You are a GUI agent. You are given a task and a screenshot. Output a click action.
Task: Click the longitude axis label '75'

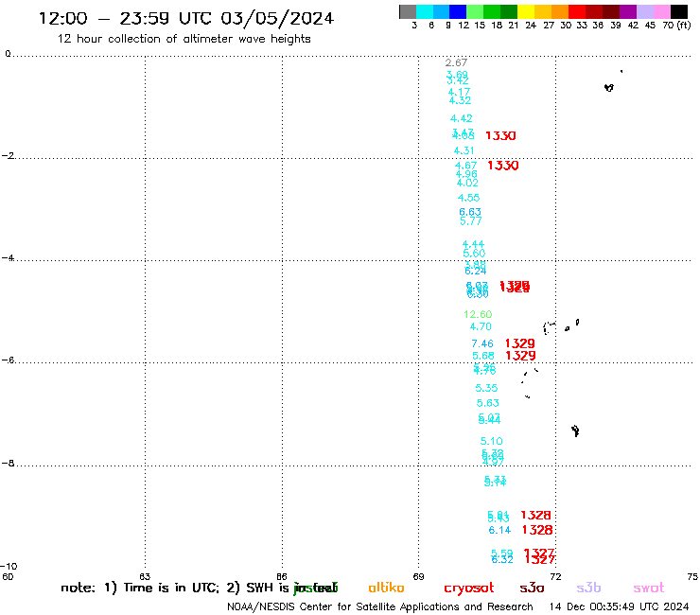[x=692, y=576]
